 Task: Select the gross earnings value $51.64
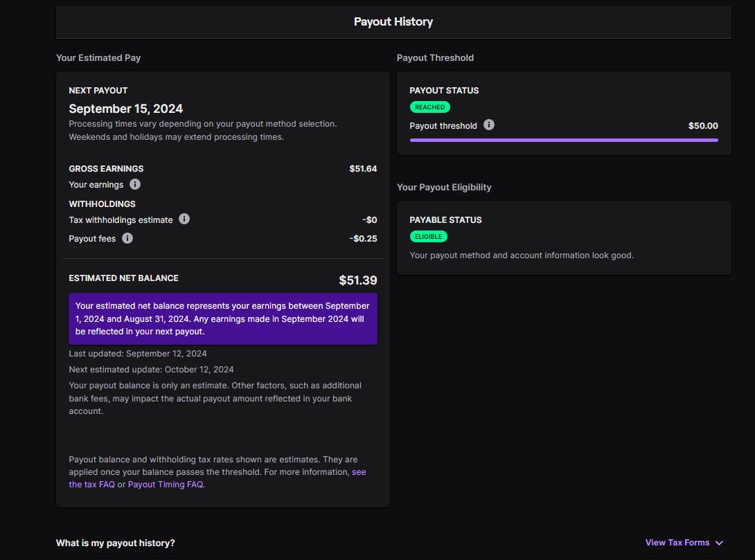pyautogui.click(x=363, y=169)
